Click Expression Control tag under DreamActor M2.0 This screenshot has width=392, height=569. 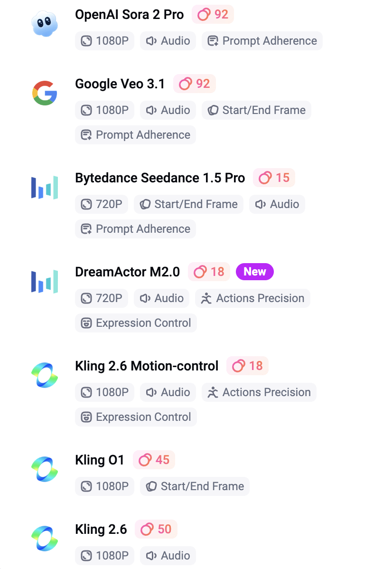point(136,323)
